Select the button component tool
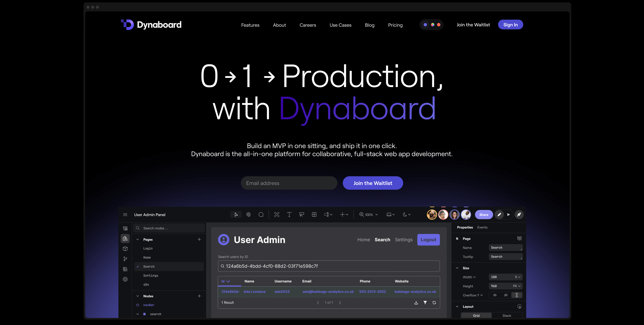644x325 pixels. (x=302, y=214)
